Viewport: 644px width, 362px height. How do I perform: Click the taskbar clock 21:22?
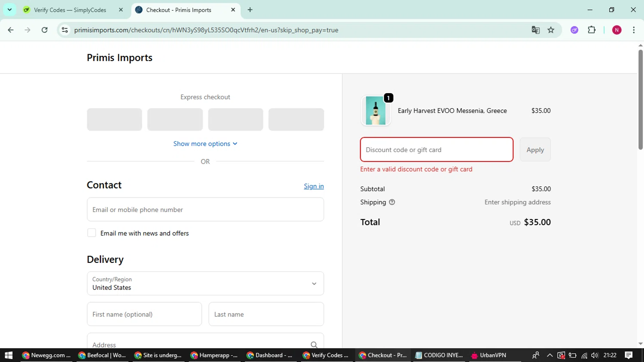610,355
